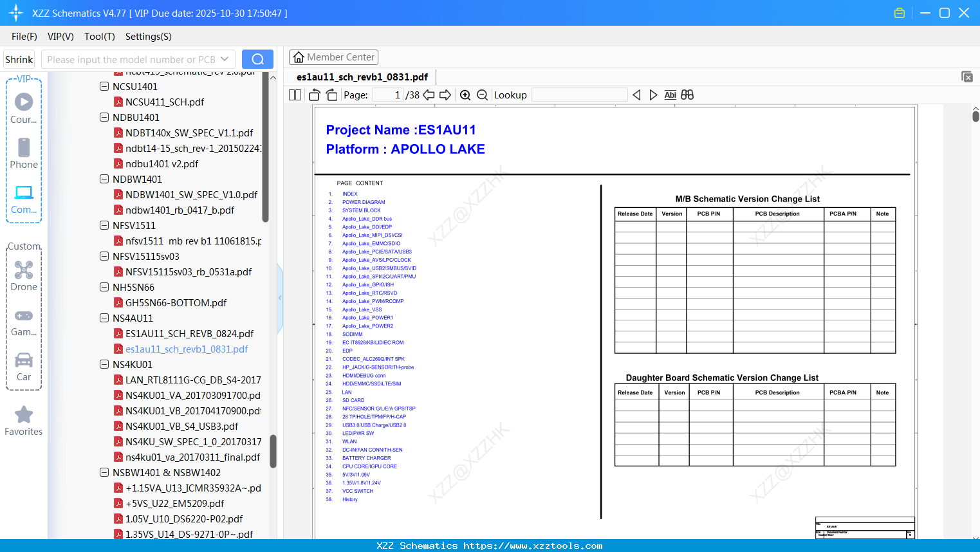Select the Phone category icon
Image resolution: width=980 pixels, height=552 pixels.
[24, 153]
